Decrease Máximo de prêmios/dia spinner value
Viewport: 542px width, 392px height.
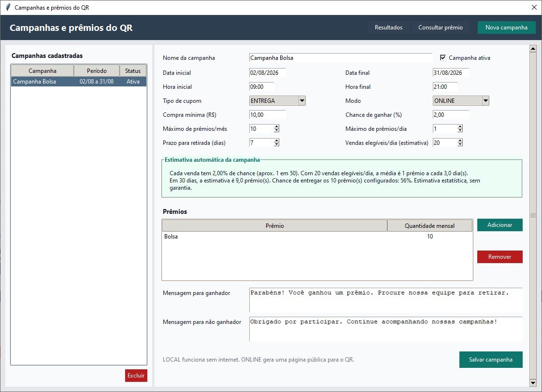tap(460, 130)
